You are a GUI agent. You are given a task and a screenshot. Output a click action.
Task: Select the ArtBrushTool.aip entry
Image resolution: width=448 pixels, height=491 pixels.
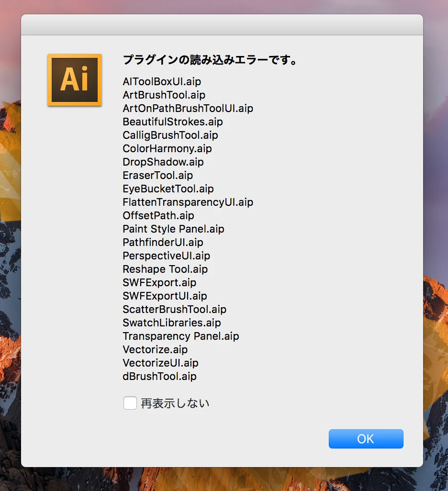[x=164, y=95]
